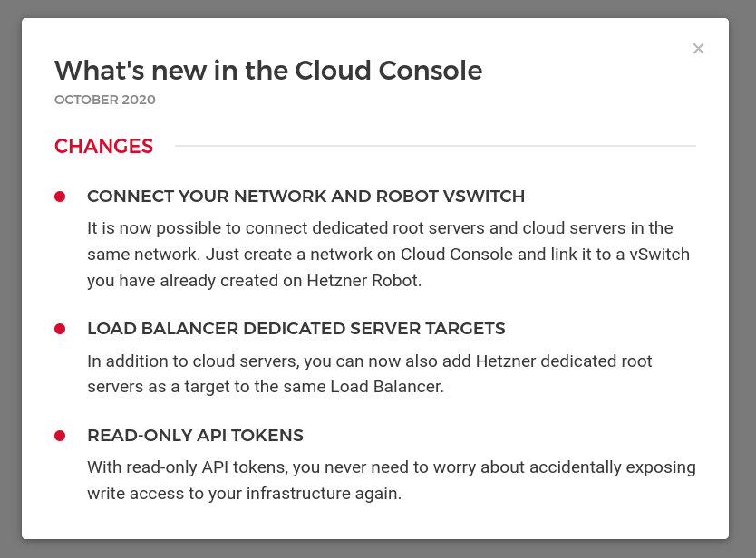Select the Load Balancer Dedicated Server Targets heading

coord(296,328)
